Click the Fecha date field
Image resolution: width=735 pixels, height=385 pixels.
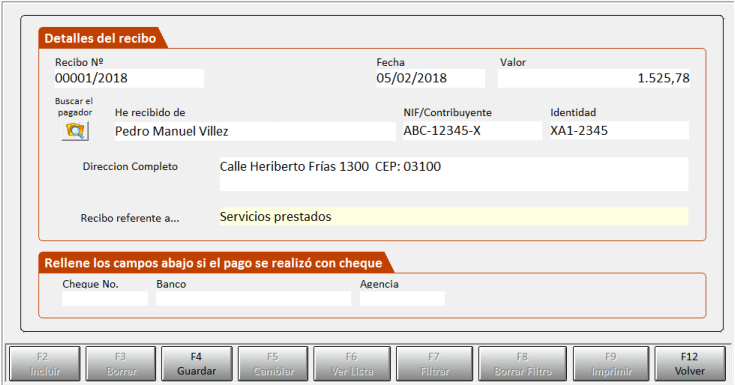pyautogui.click(x=430, y=78)
